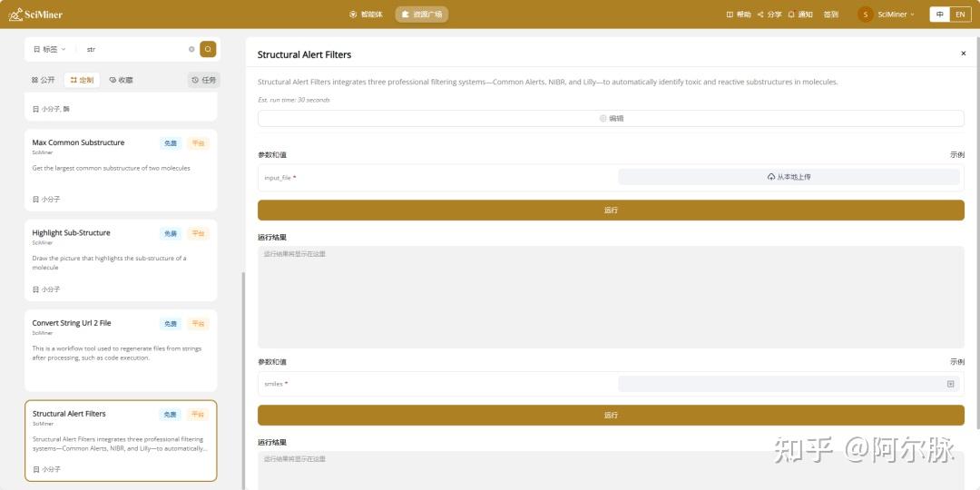980x490 pixels.
Task: Click 示例 example beside smiles parameters
Action: 957,361
